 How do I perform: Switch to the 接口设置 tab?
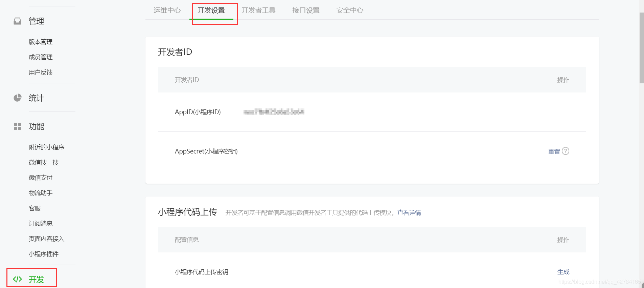(306, 10)
